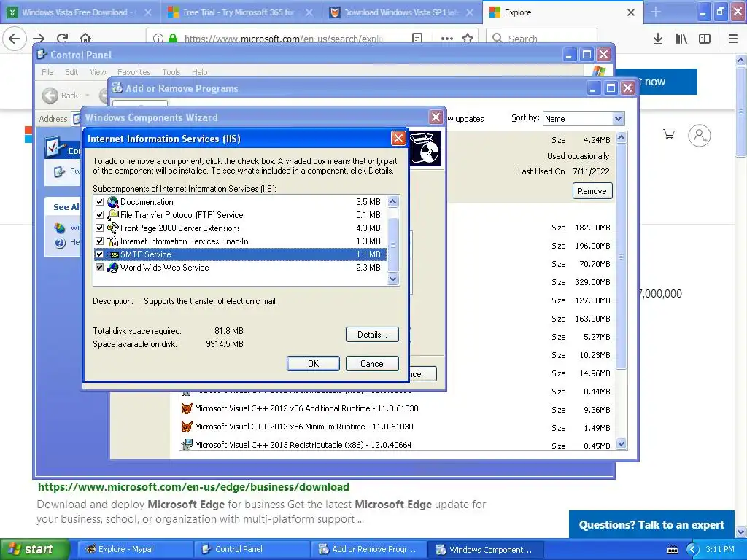
Task: Switch to Explore - Mypal taskbar item
Action: coord(135,549)
